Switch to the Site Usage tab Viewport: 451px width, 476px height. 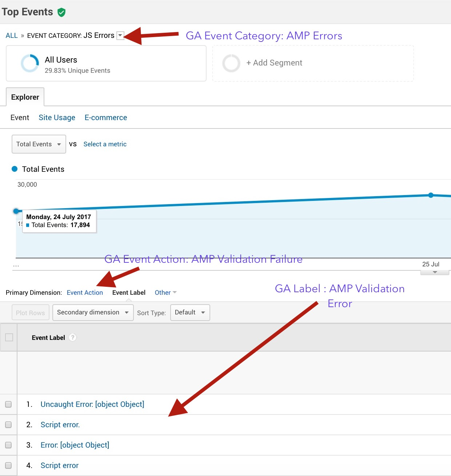coord(57,118)
